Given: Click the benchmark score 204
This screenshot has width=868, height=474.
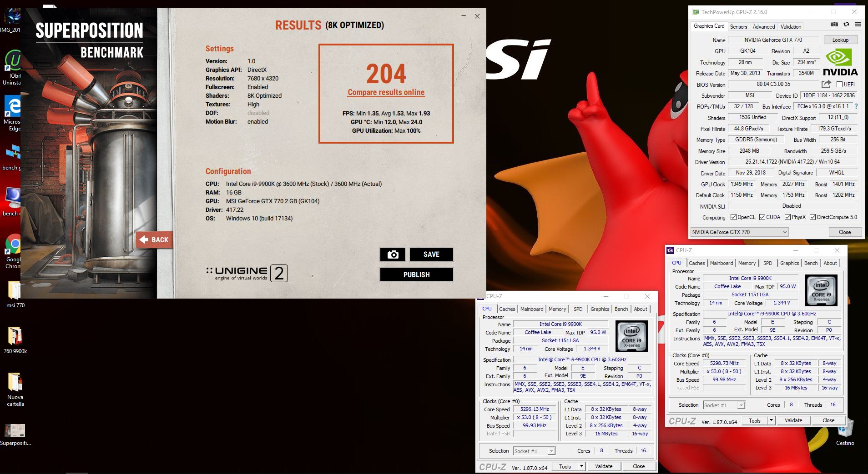Looking at the screenshot, I should tap(386, 74).
